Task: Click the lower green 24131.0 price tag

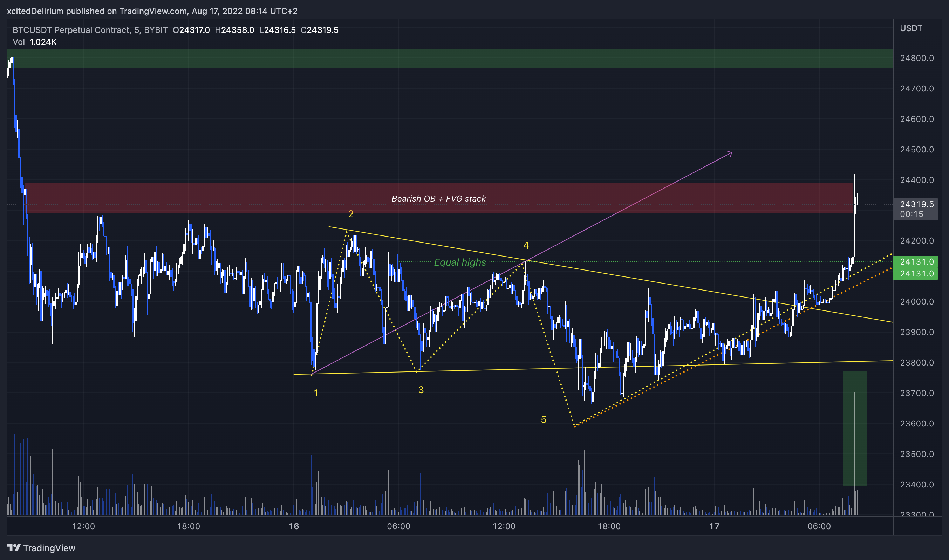Action: (x=916, y=274)
